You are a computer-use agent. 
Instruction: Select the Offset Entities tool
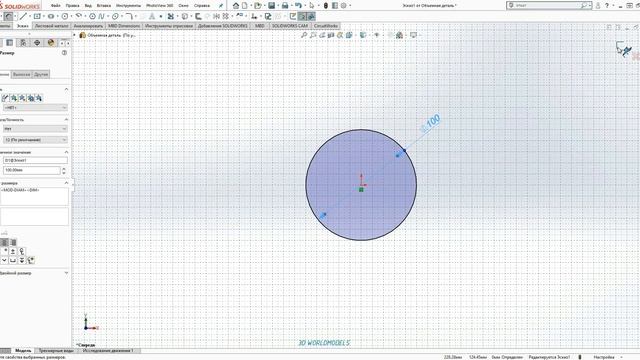click(x=198, y=16)
